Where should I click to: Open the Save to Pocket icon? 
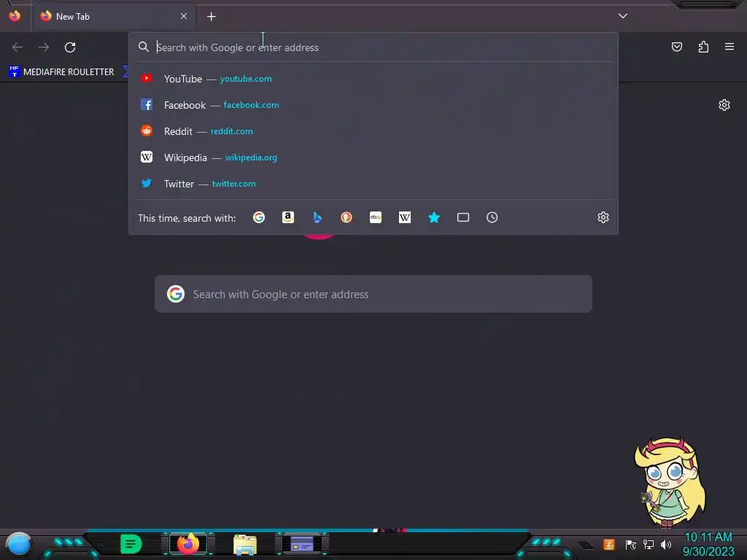[677, 47]
